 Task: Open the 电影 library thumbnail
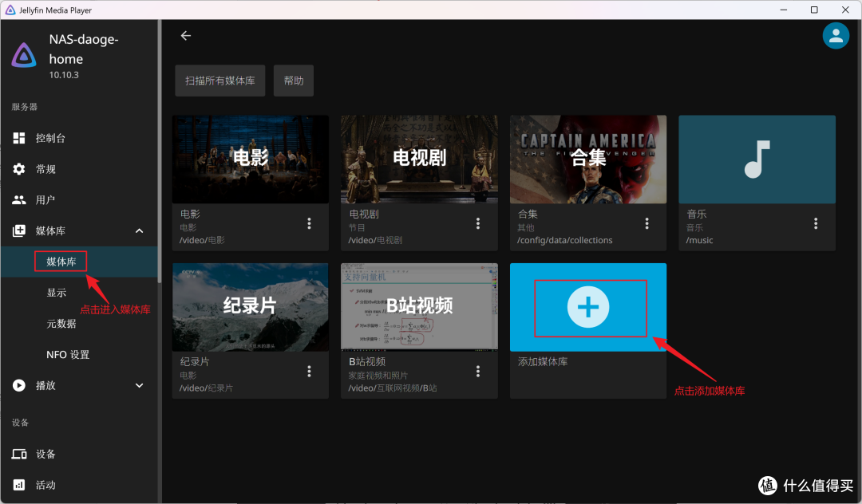click(251, 159)
